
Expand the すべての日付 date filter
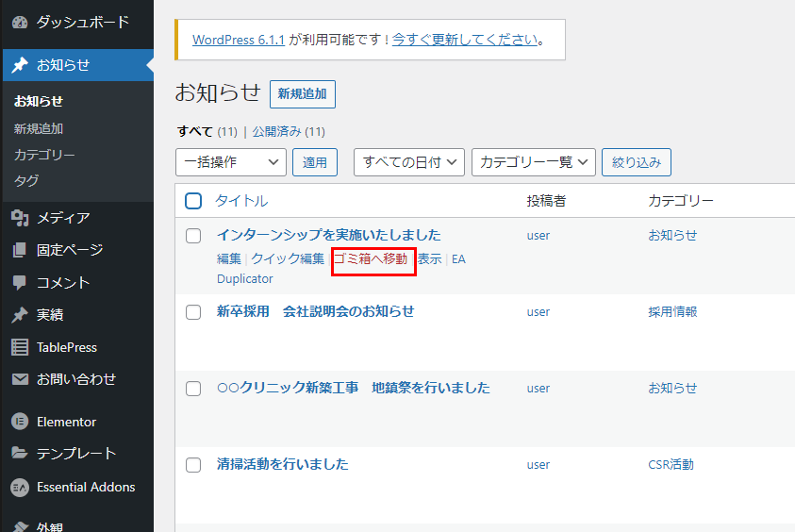pos(409,162)
